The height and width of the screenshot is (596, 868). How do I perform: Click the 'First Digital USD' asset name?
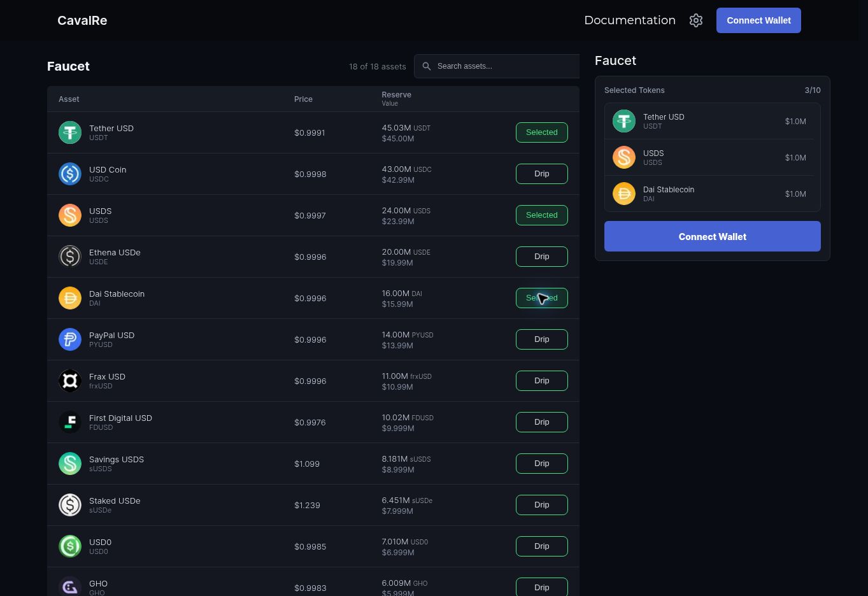coord(120,418)
